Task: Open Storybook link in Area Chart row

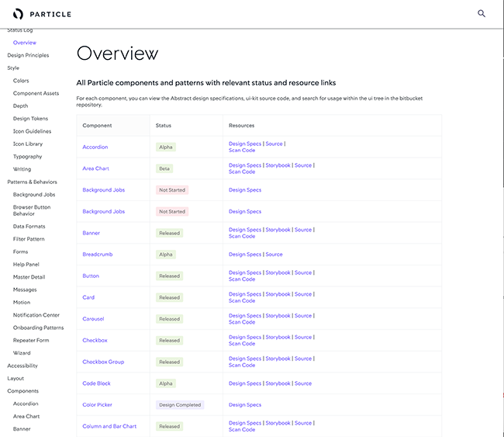Action: point(278,165)
